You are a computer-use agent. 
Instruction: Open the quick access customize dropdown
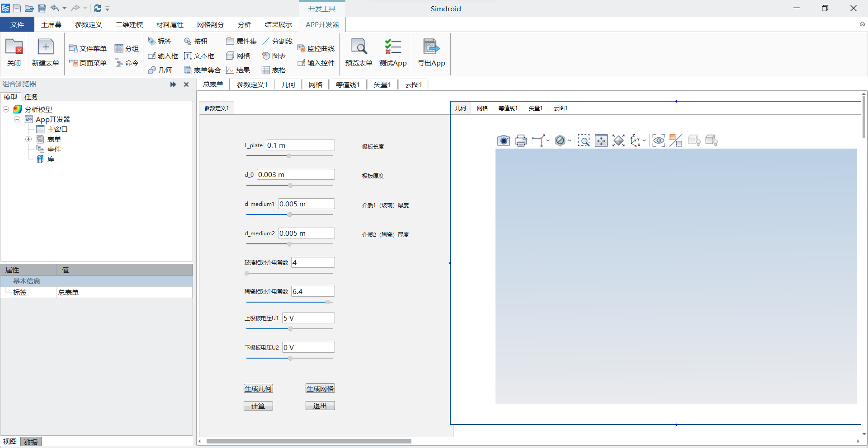(108, 9)
